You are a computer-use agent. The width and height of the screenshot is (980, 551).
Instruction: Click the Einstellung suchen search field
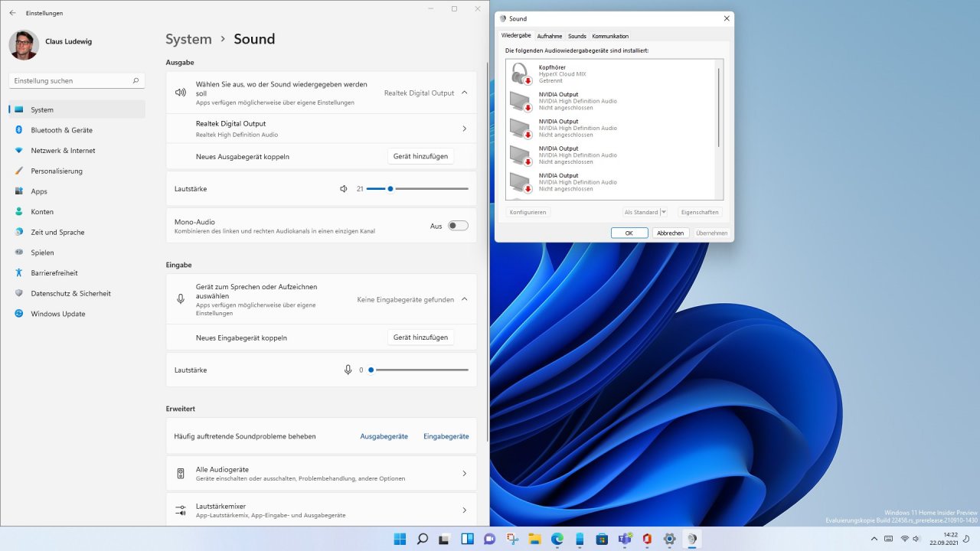click(77, 80)
